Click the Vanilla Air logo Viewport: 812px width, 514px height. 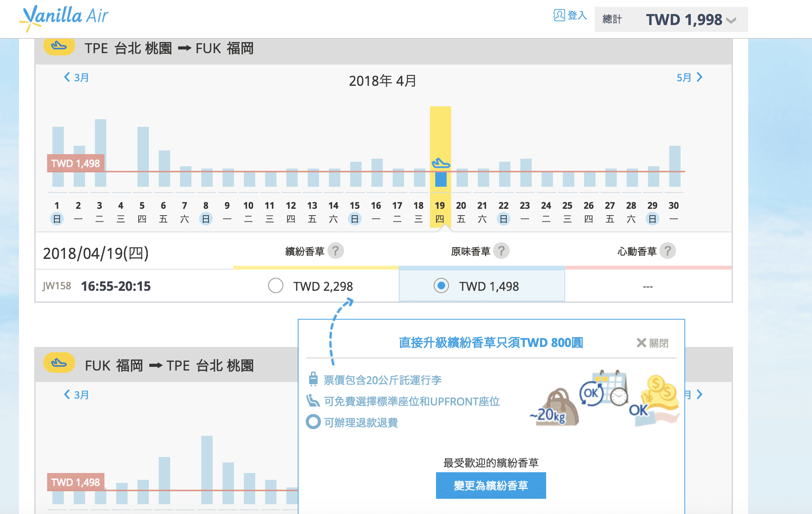pos(64,18)
